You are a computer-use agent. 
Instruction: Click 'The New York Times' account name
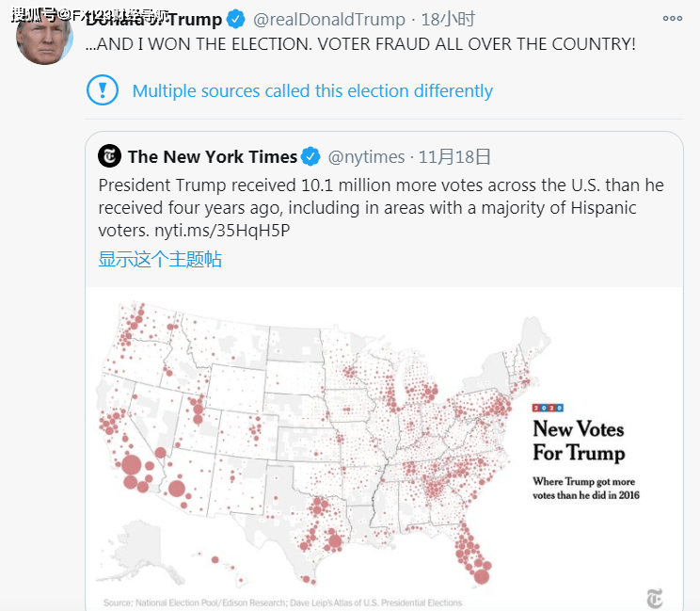click(213, 156)
